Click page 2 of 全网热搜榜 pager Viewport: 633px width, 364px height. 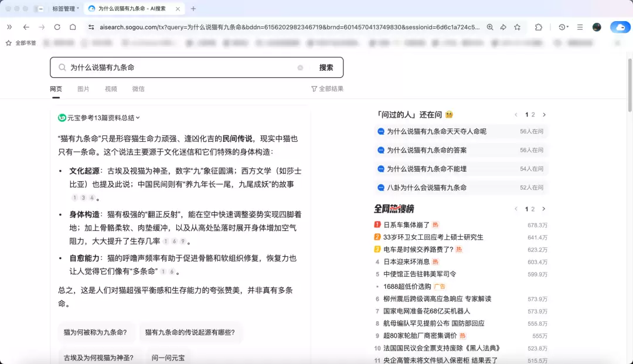(533, 209)
